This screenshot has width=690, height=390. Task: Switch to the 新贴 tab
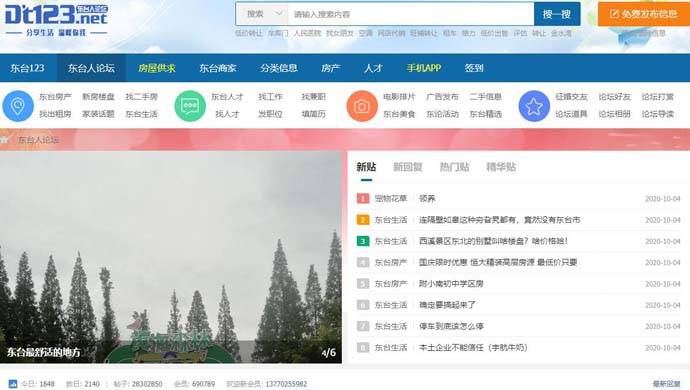coord(366,167)
